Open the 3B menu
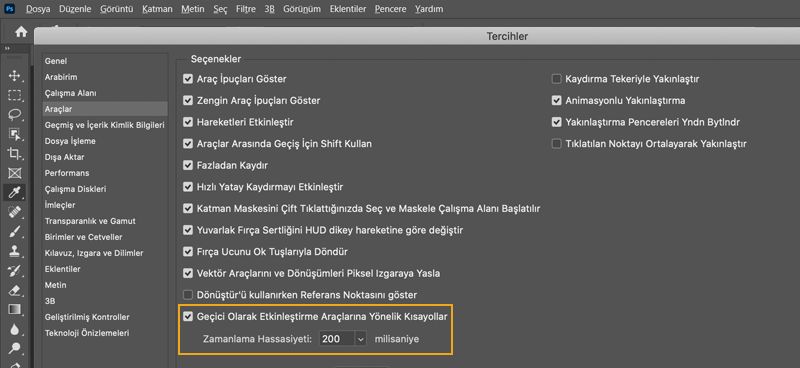This screenshot has width=800, height=368. point(269,9)
